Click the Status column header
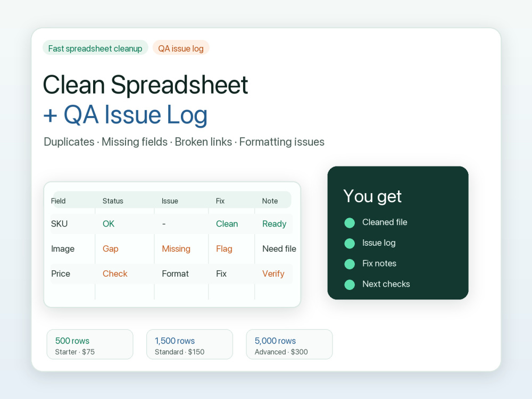 tap(113, 201)
